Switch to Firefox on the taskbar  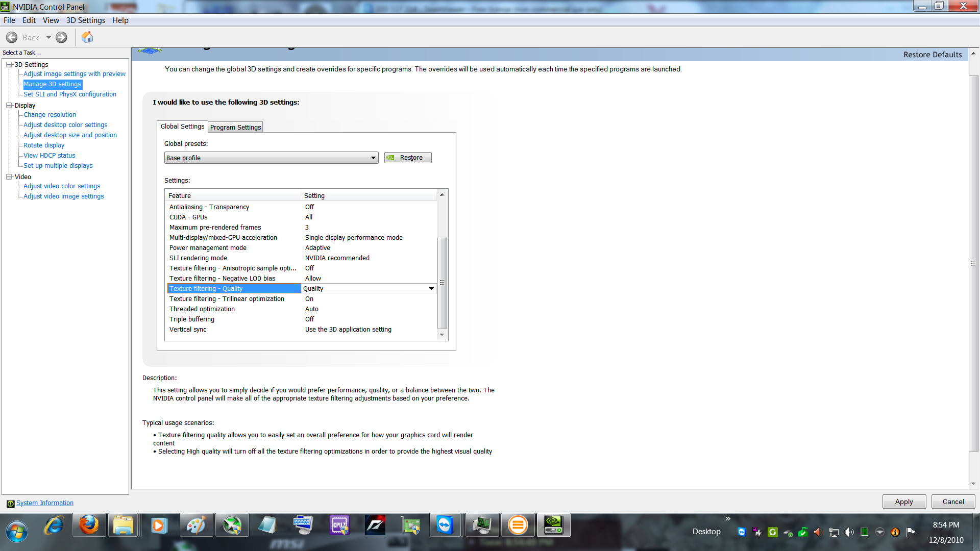click(x=89, y=525)
